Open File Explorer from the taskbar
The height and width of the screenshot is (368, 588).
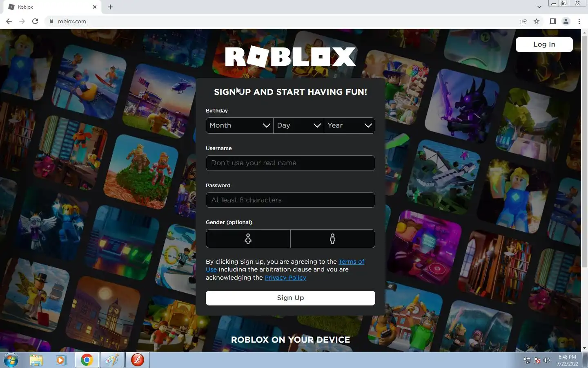click(36, 360)
